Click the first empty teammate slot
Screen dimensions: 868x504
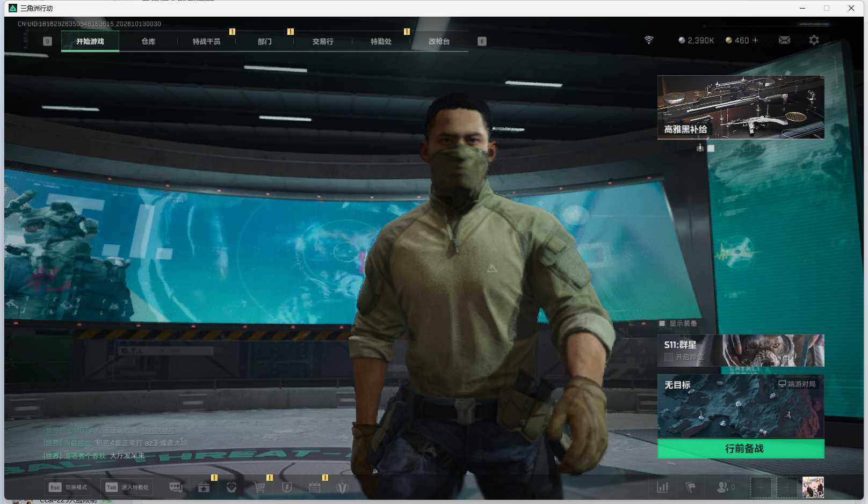pos(761,487)
